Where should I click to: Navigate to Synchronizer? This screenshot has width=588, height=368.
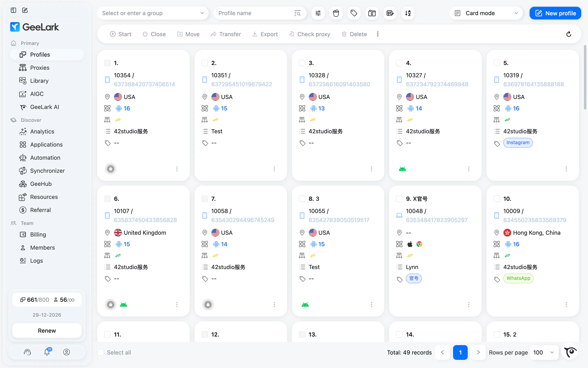(x=47, y=171)
